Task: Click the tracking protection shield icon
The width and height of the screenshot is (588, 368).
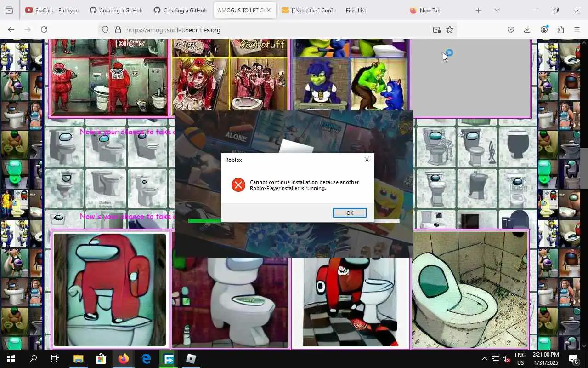Action: pyautogui.click(x=105, y=29)
